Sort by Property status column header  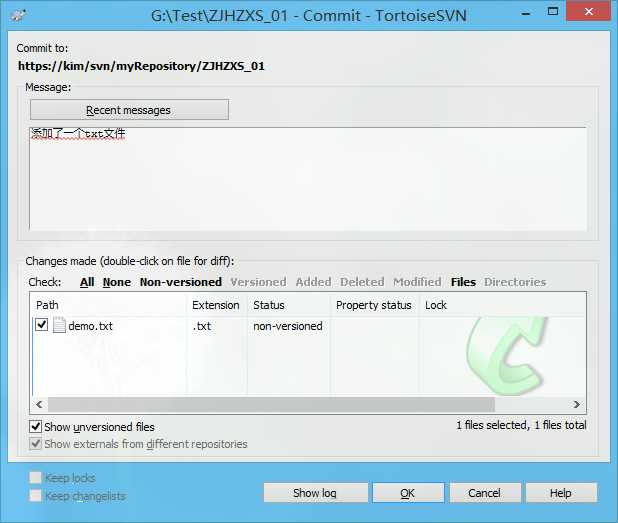tap(374, 305)
